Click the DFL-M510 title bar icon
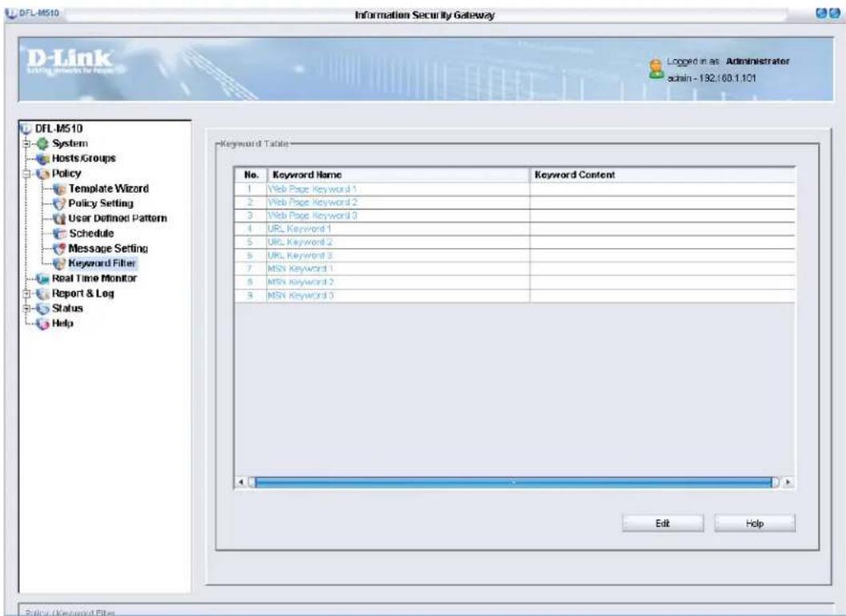This screenshot has width=846, height=616. (x=10, y=13)
